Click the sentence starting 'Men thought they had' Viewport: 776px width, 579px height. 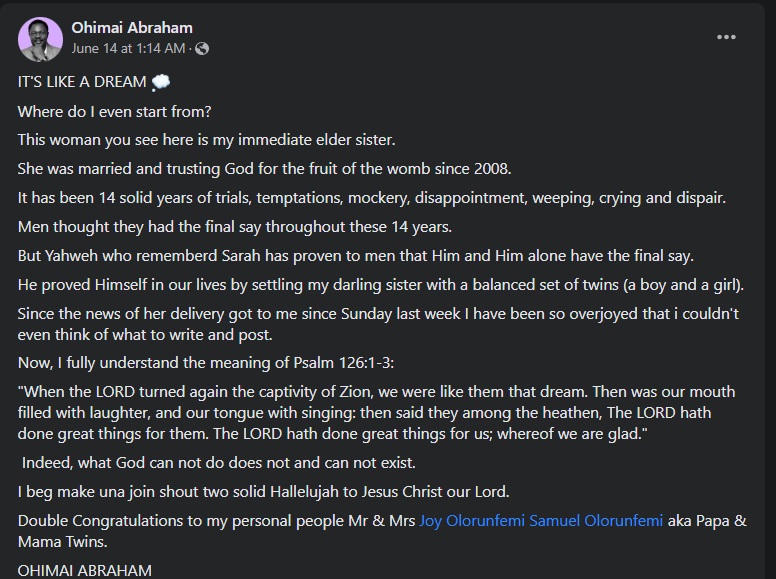tap(235, 227)
